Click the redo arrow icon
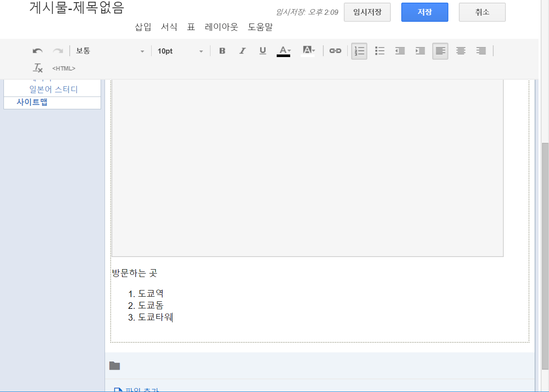This screenshot has height=392, width=549. coord(58,51)
